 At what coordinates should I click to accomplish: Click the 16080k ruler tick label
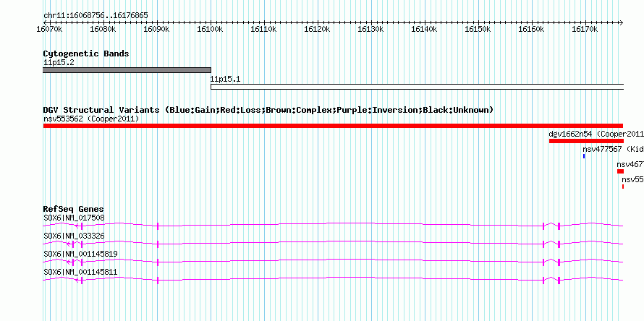103,30
